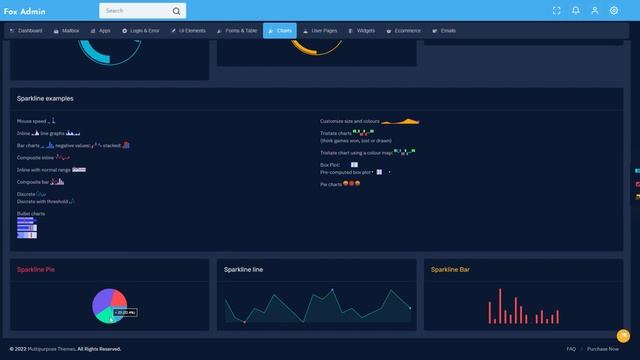Select the Pie charts label
The image size is (640, 360).
[x=331, y=184]
